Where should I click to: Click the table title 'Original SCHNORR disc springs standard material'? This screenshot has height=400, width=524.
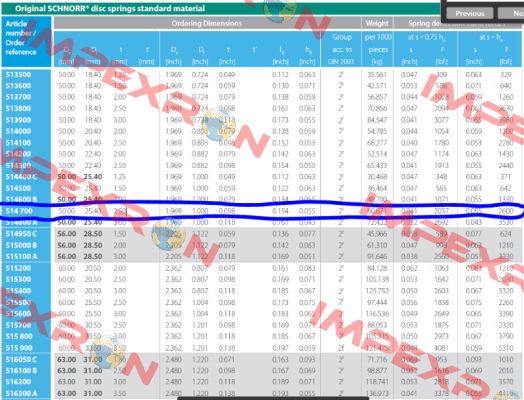(110, 8)
